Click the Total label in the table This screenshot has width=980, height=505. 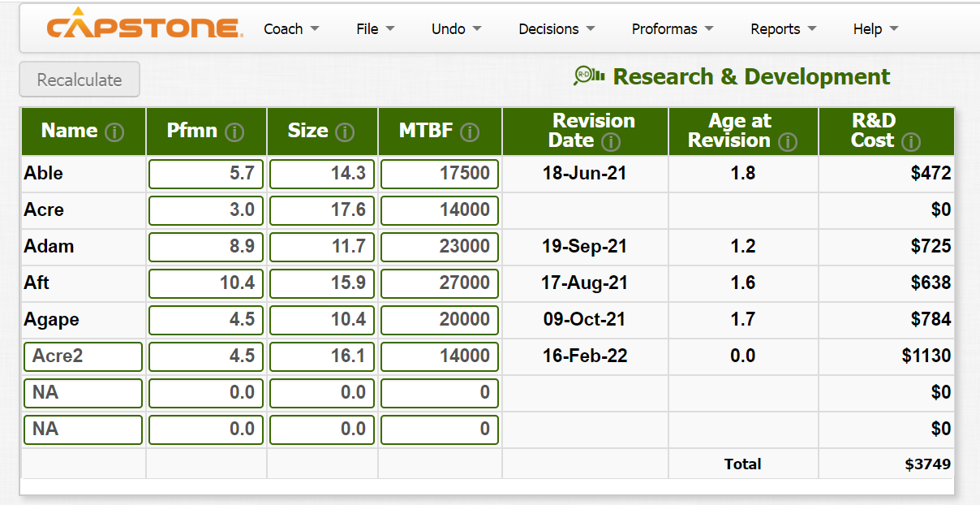(x=743, y=464)
